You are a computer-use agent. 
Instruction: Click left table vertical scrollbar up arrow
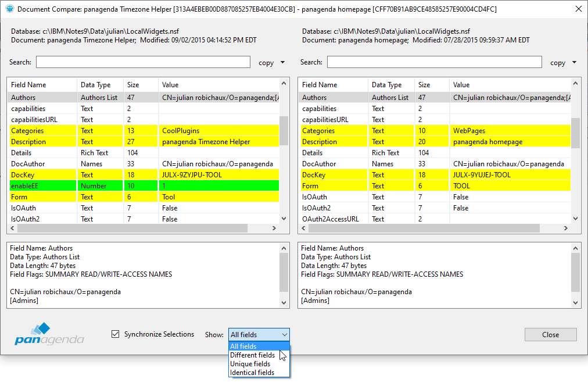coord(284,83)
